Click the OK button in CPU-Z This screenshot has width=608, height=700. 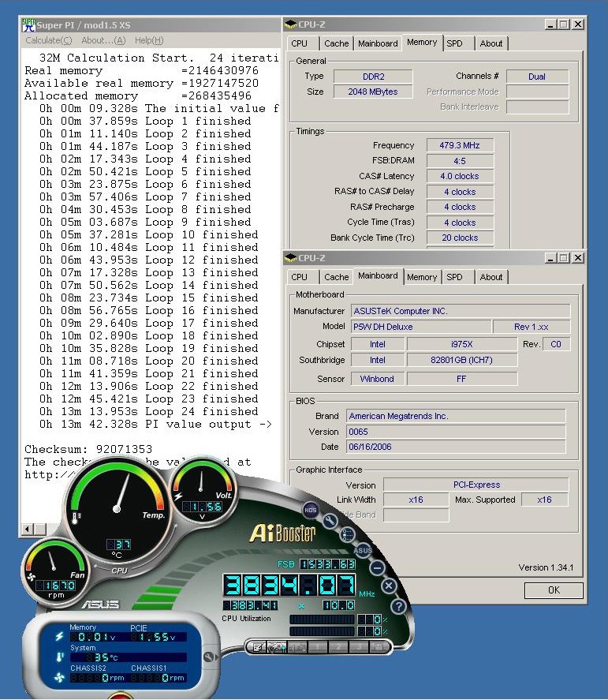554,590
